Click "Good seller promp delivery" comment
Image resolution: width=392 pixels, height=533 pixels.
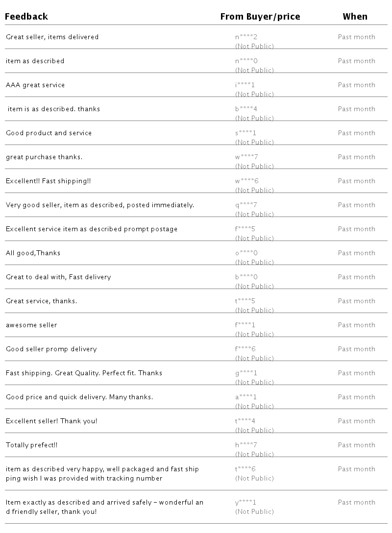[51, 349]
